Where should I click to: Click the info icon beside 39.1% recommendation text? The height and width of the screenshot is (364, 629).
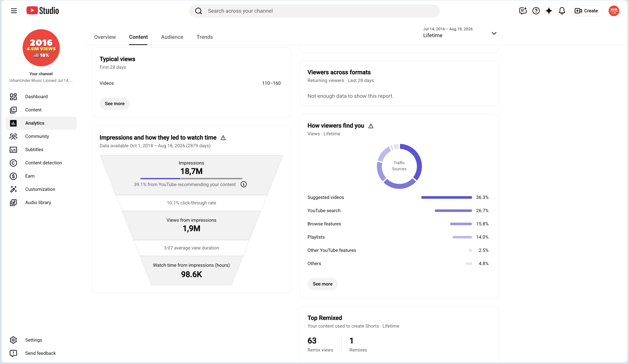(244, 184)
